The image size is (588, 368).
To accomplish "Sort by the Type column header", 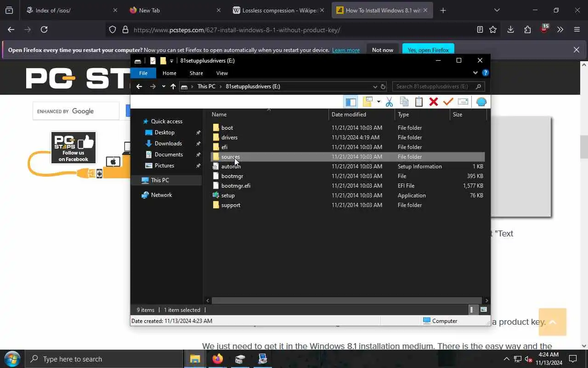I will (x=422, y=115).
